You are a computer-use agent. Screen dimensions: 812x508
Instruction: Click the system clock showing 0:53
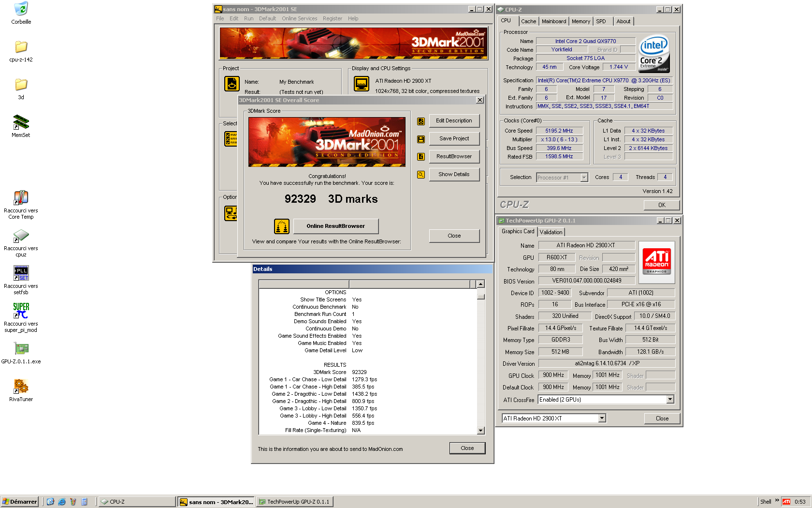click(x=800, y=502)
